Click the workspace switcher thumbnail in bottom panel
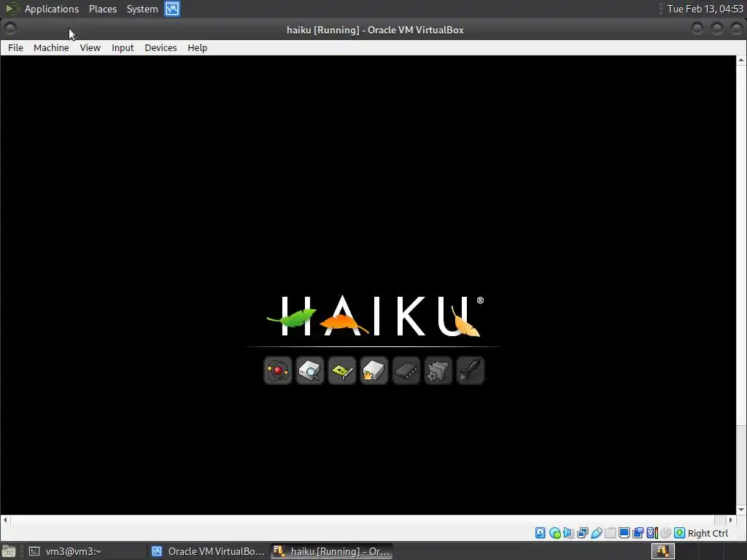Screen dimensions: 747x560 tap(663, 551)
